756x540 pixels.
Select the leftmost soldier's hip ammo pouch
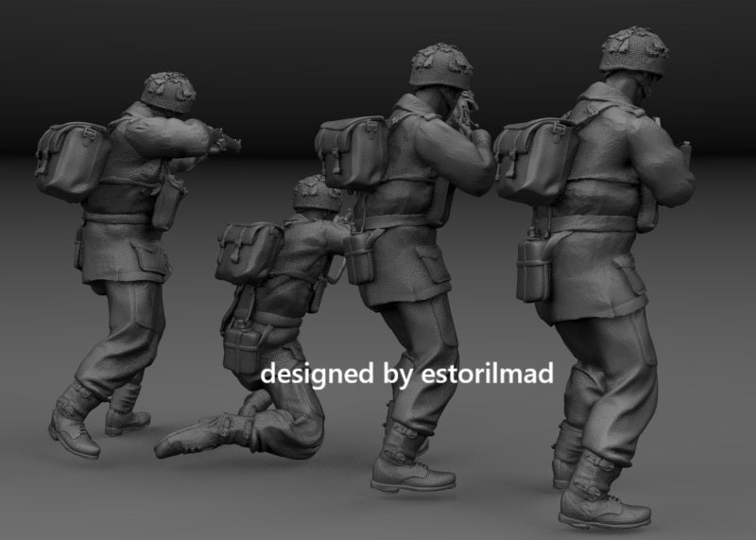coord(167,203)
